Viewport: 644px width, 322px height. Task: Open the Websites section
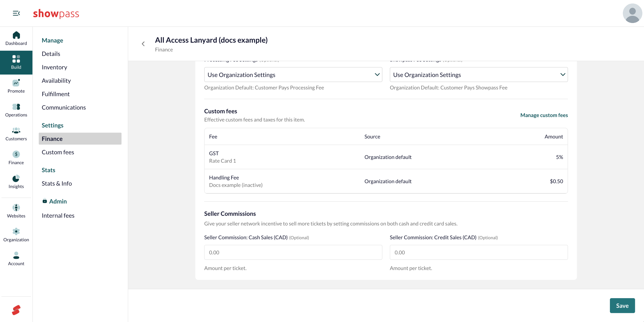(16, 211)
